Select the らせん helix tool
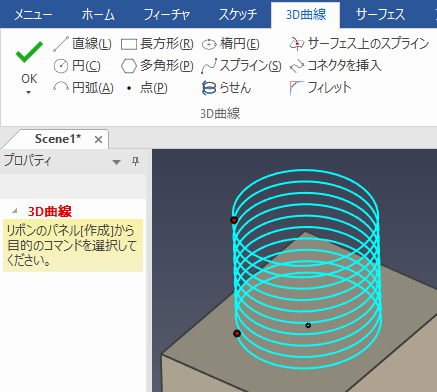 coord(226,88)
